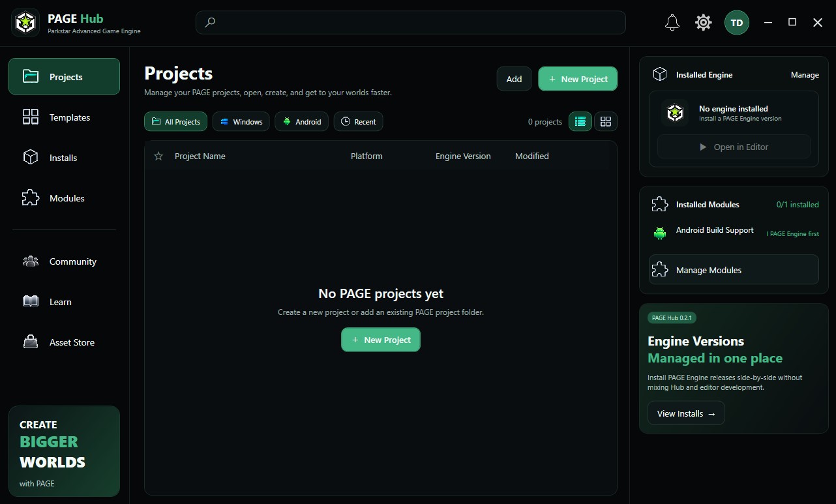Click the PAGE Hub logo icon
Image resolution: width=836 pixels, height=504 pixels.
click(25, 23)
